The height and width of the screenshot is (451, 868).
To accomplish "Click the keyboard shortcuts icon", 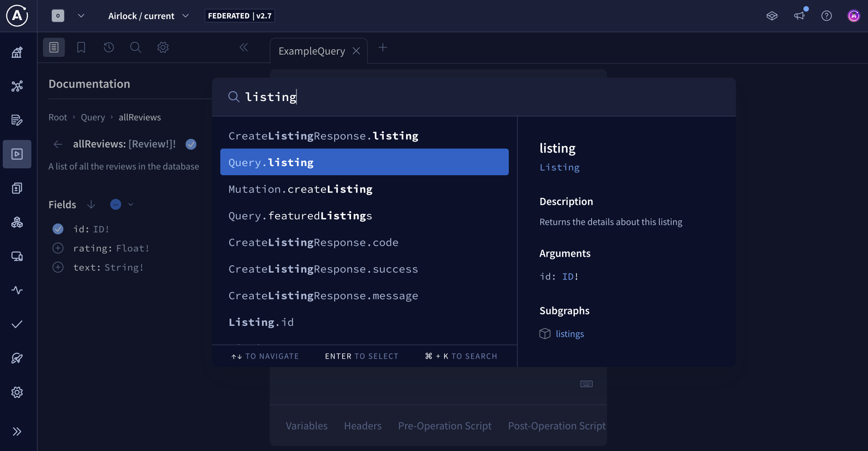I will click(586, 384).
